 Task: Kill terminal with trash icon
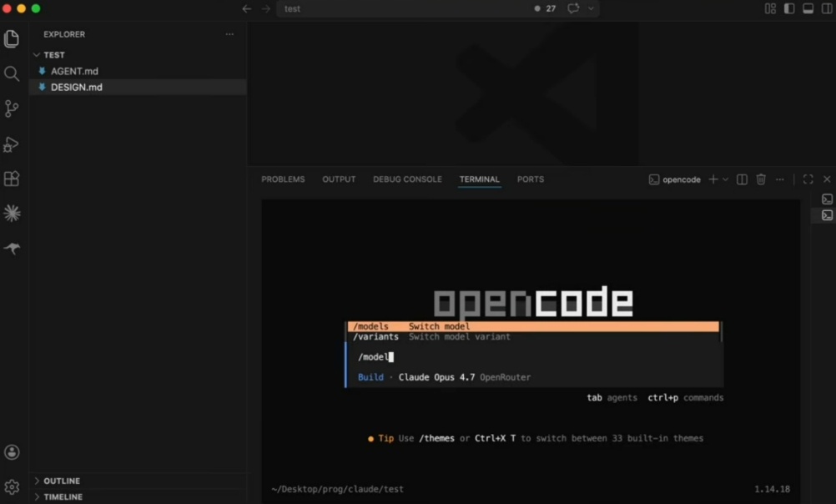(x=761, y=179)
